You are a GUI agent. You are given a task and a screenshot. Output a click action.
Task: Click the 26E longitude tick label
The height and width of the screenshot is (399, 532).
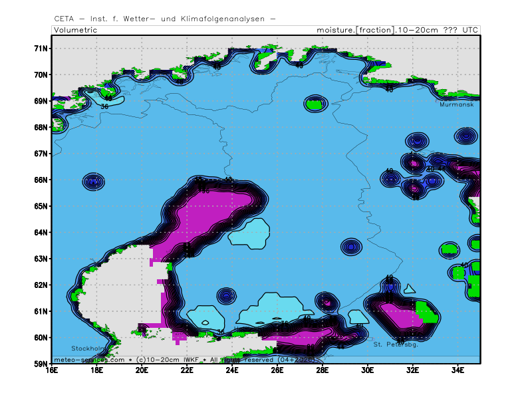(277, 370)
